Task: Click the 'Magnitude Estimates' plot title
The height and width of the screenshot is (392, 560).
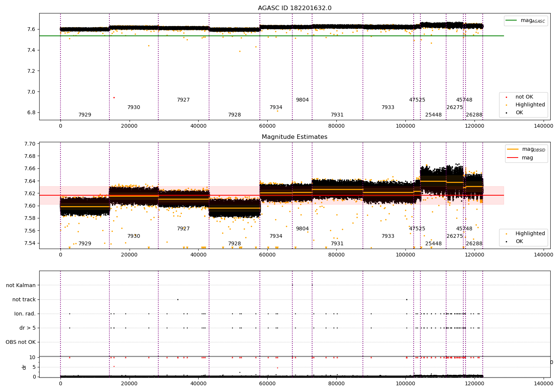Action: (295, 137)
